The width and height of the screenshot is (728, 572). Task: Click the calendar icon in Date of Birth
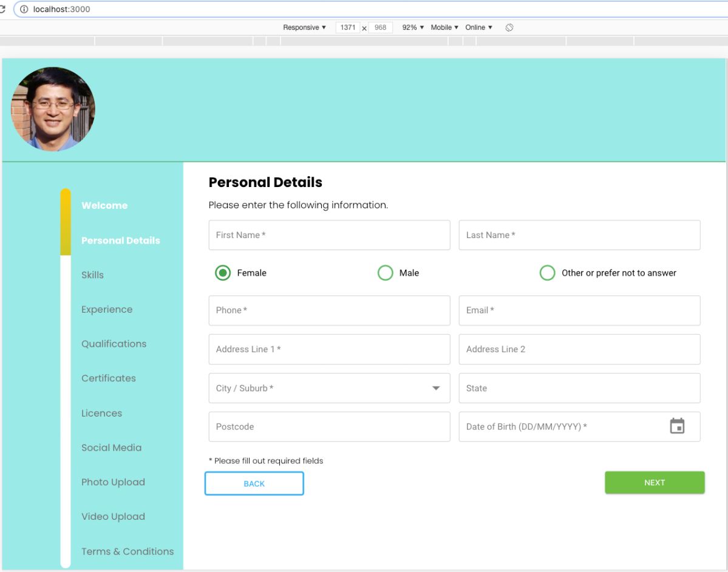pyautogui.click(x=677, y=426)
